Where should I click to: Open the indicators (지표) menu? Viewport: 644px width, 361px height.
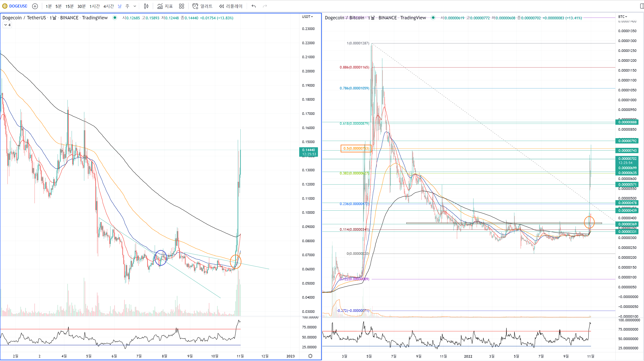(x=165, y=6)
